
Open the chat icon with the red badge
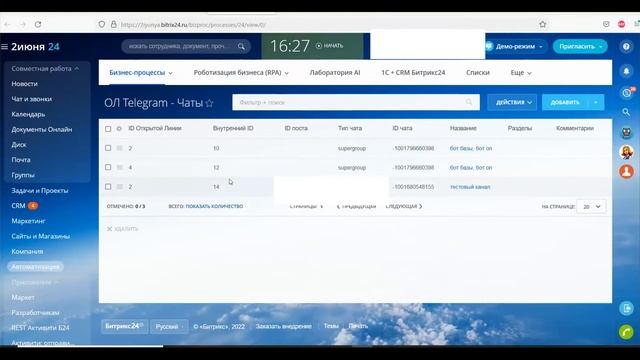[627, 93]
